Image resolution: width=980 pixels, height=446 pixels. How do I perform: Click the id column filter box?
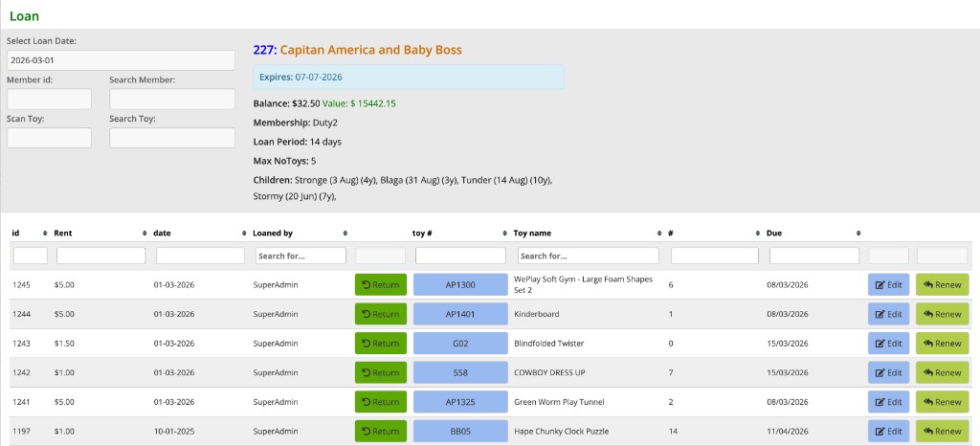(31, 256)
